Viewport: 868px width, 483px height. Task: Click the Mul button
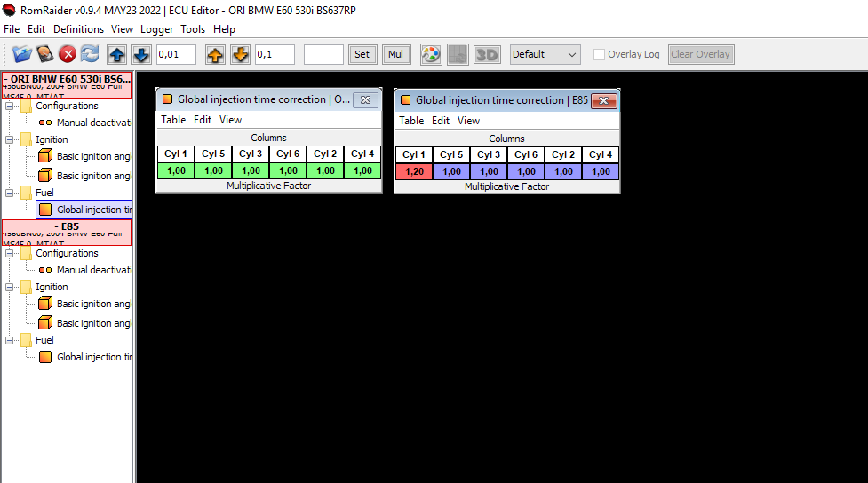tap(396, 54)
